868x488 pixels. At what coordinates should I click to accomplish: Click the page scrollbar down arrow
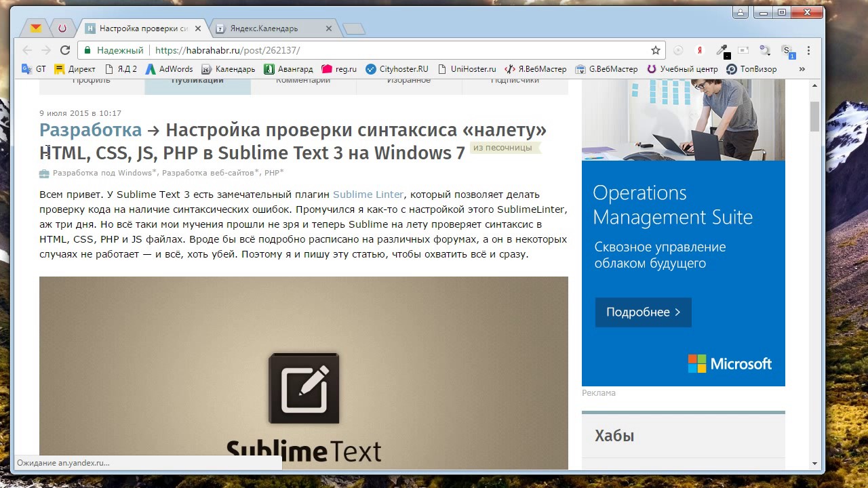click(814, 464)
